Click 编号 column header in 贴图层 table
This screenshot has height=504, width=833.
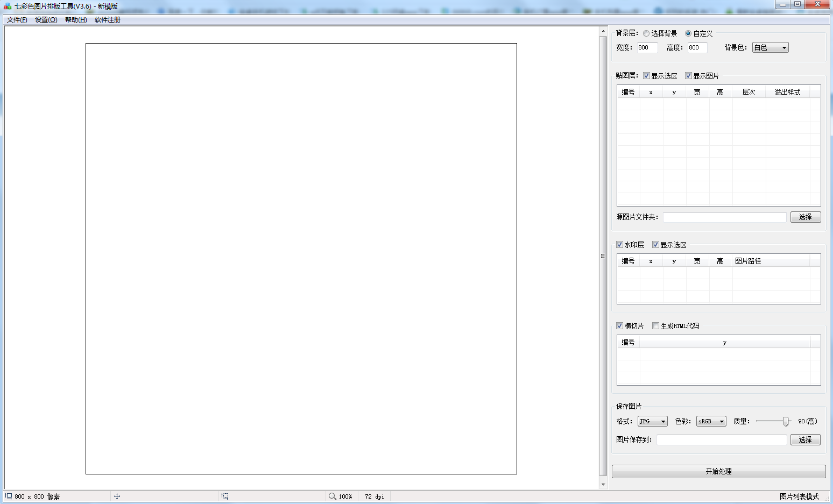point(628,92)
